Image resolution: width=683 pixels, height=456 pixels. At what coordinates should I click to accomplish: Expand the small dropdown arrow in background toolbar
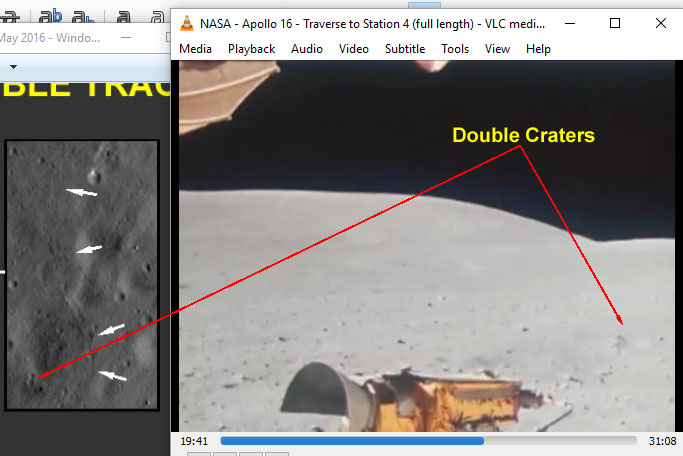coord(14,67)
